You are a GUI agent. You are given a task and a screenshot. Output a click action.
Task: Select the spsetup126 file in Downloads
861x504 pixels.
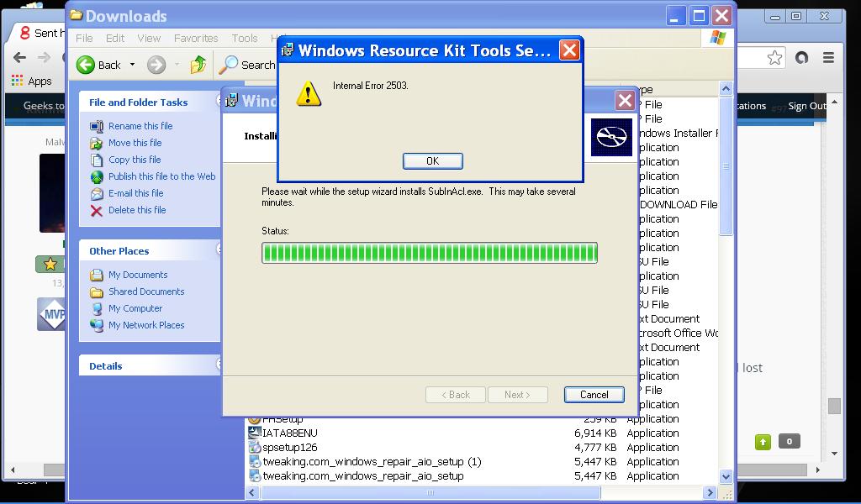(x=290, y=448)
